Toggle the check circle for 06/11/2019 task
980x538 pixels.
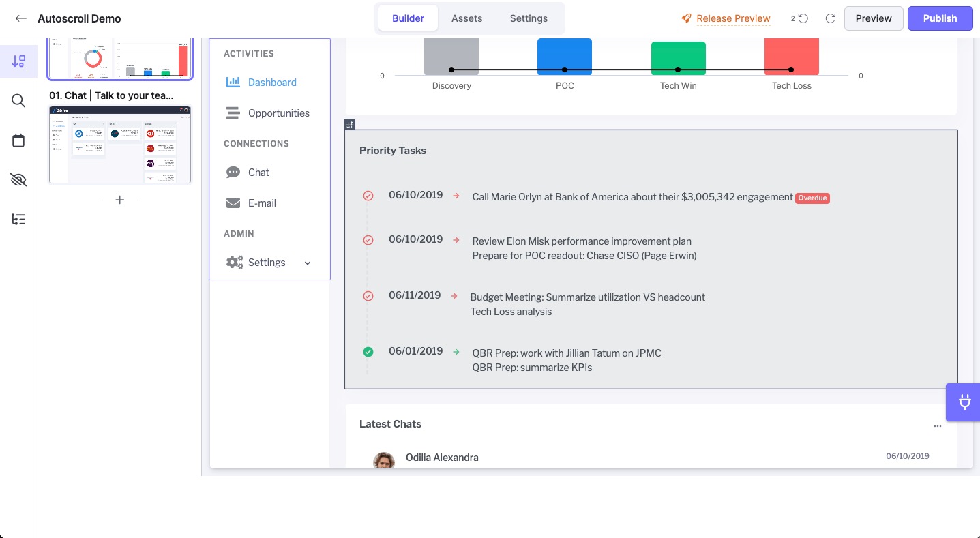click(368, 296)
